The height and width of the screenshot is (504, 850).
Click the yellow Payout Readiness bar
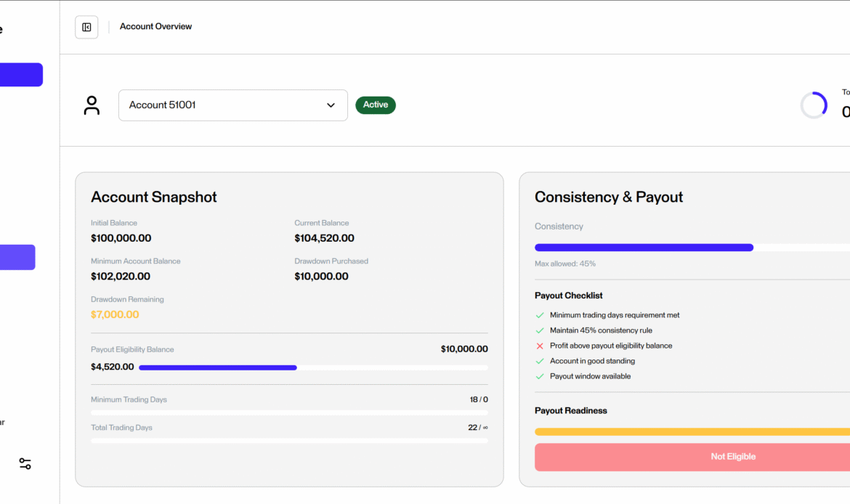692,431
